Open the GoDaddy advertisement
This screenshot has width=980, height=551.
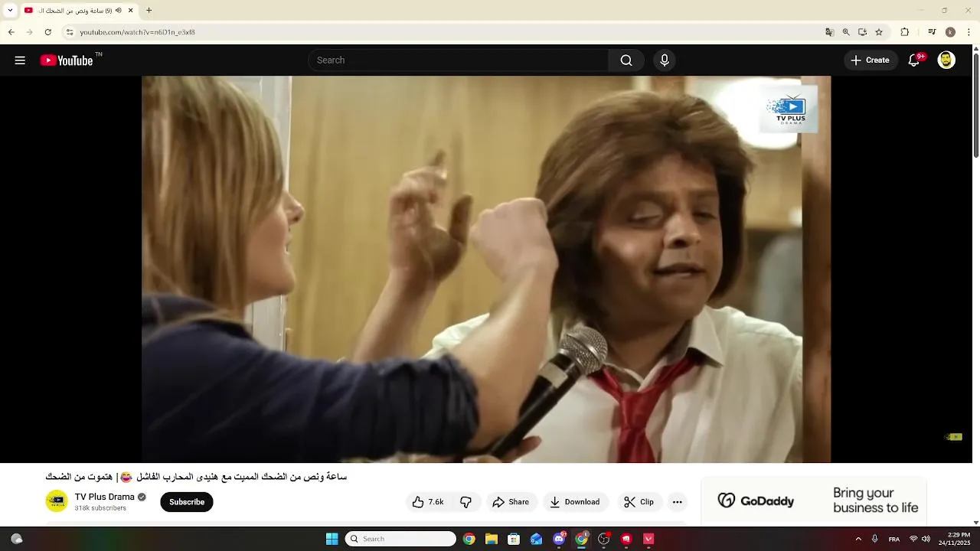[x=814, y=501]
